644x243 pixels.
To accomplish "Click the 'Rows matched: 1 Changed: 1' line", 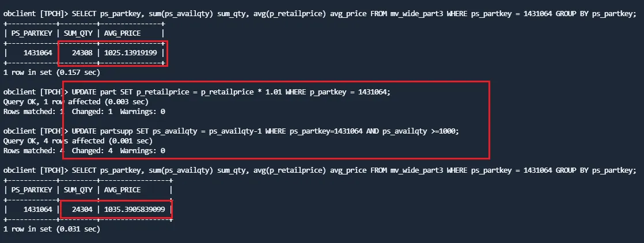I will coord(84,111).
